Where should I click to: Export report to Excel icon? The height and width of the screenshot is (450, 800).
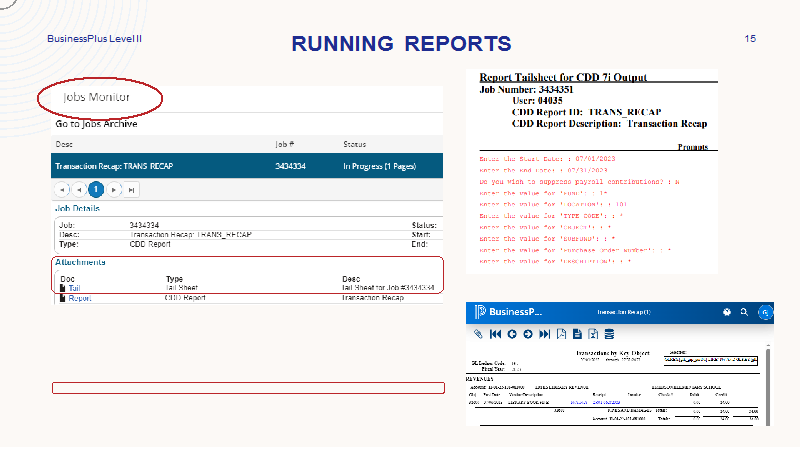(593, 334)
